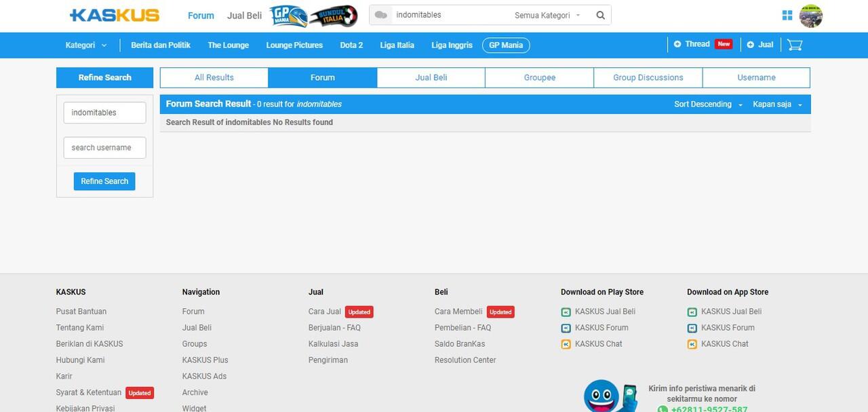Open the Kapan saja time filter
Screen dimensions: 868x412
tap(777, 105)
